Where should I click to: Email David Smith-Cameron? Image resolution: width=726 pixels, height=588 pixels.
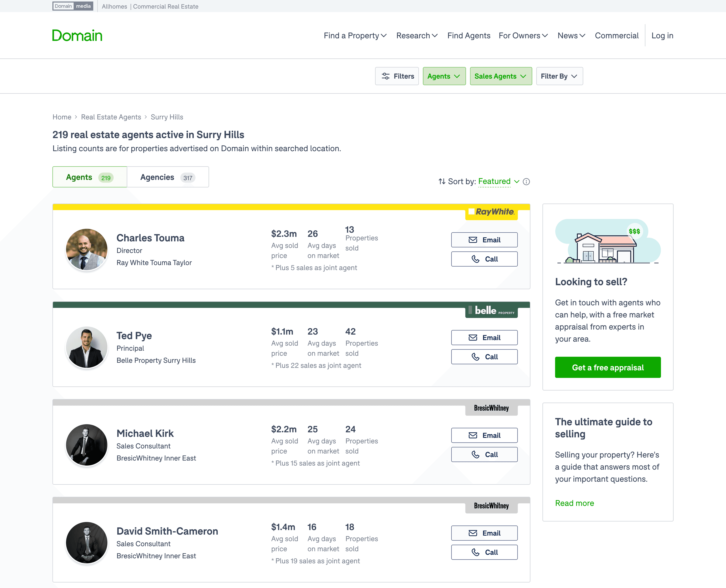pos(484,533)
